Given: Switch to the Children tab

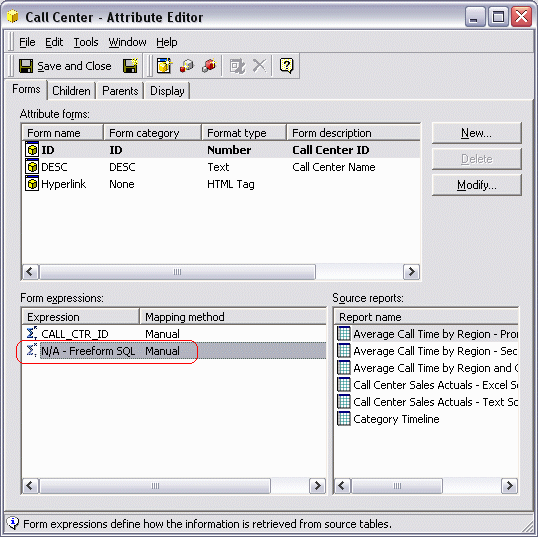Looking at the screenshot, I should coord(71,91).
